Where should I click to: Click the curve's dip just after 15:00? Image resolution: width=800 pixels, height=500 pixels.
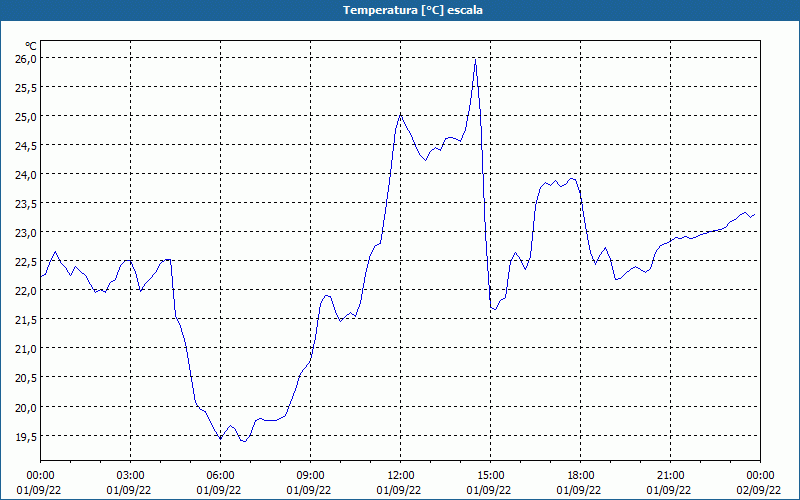494,309
